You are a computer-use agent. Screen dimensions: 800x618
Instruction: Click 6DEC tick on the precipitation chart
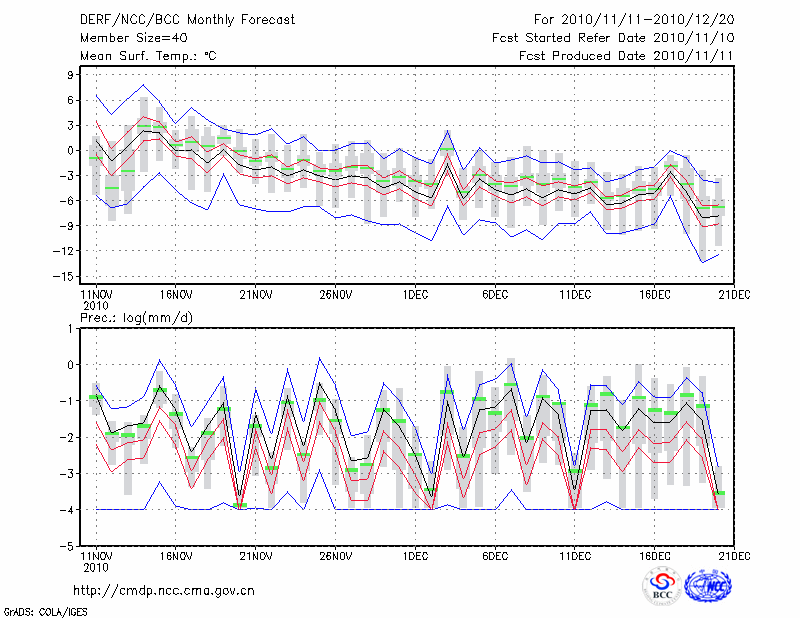[495, 555]
